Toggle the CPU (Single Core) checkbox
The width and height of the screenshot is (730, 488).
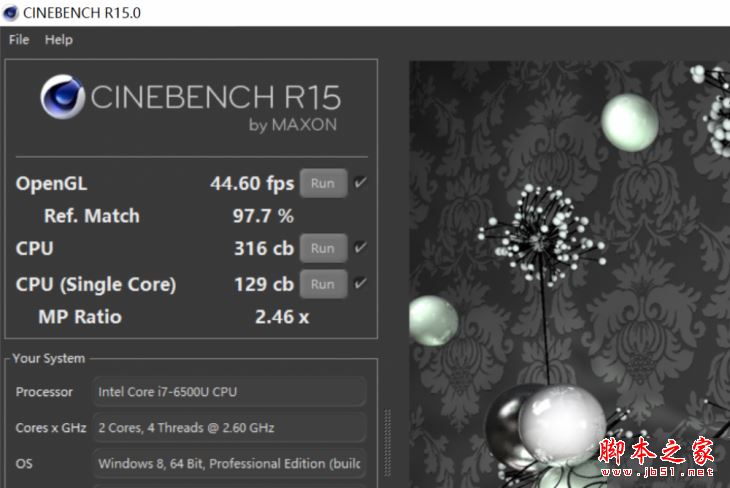(x=360, y=283)
